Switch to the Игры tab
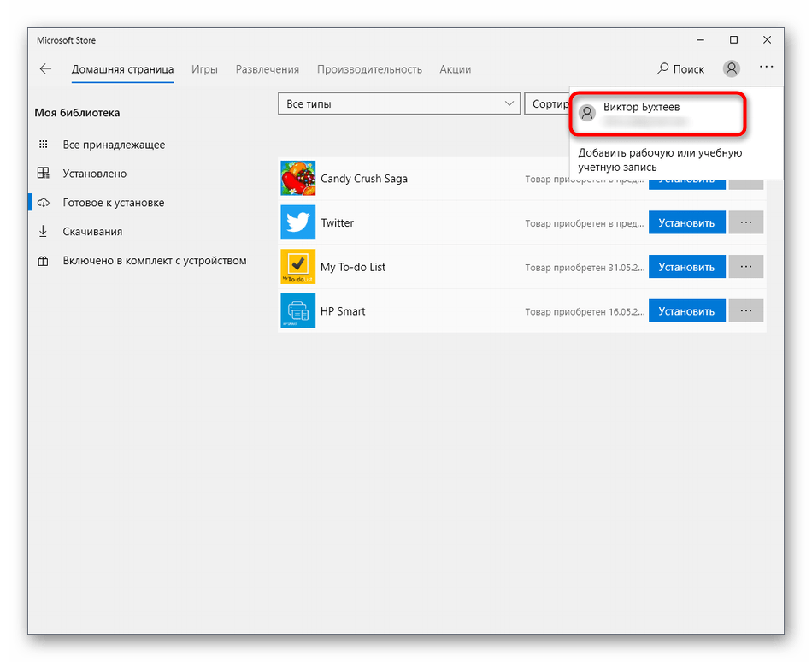The width and height of the screenshot is (812, 662). click(x=204, y=69)
